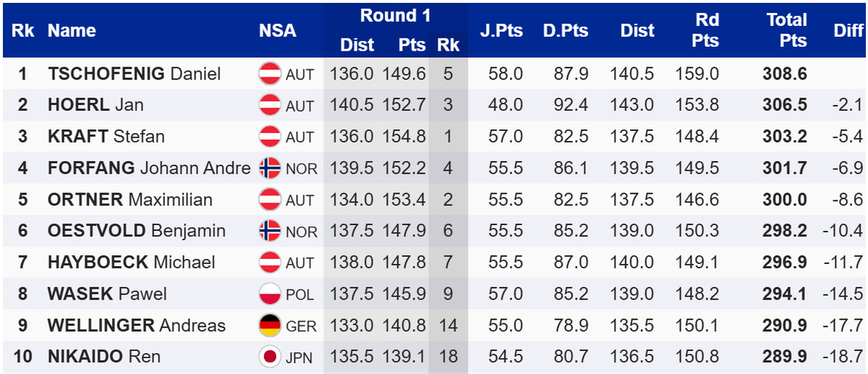Click Japan flag in Nikaido row
Screen dimensions: 868x374
point(270,357)
